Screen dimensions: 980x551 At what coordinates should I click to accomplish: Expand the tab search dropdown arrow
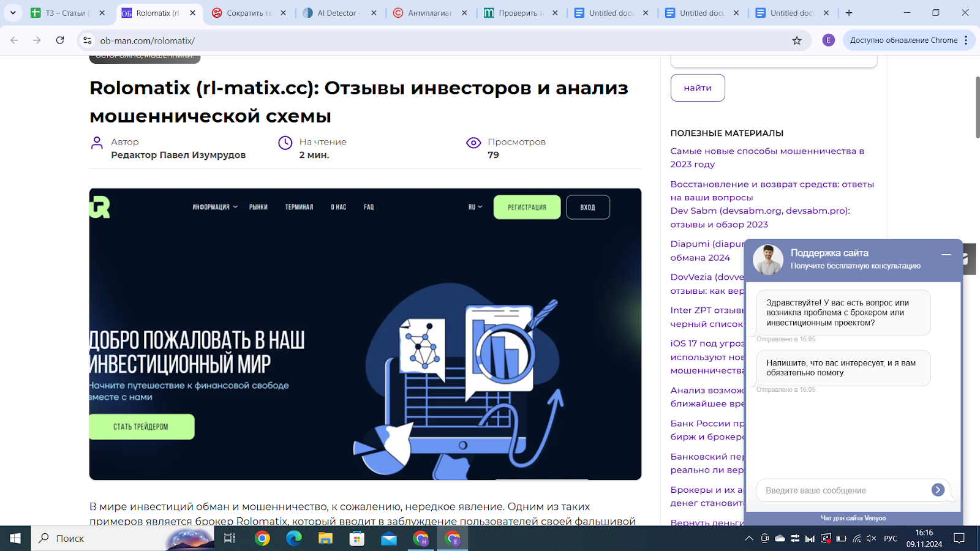click(x=13, y=13)
